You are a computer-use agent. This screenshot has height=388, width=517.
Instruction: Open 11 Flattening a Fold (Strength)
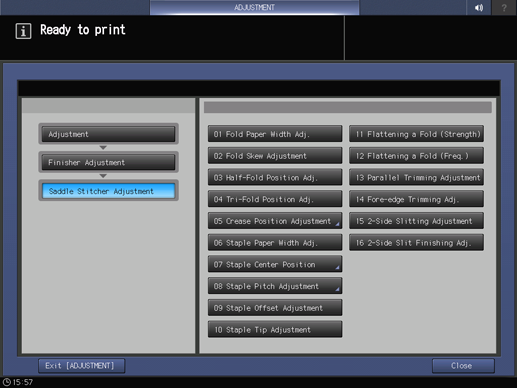click(416, 134)
